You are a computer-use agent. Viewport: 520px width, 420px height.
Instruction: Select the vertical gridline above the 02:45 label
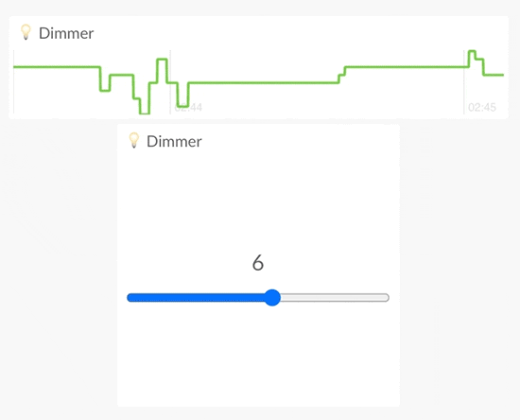[x=463, y=82]
